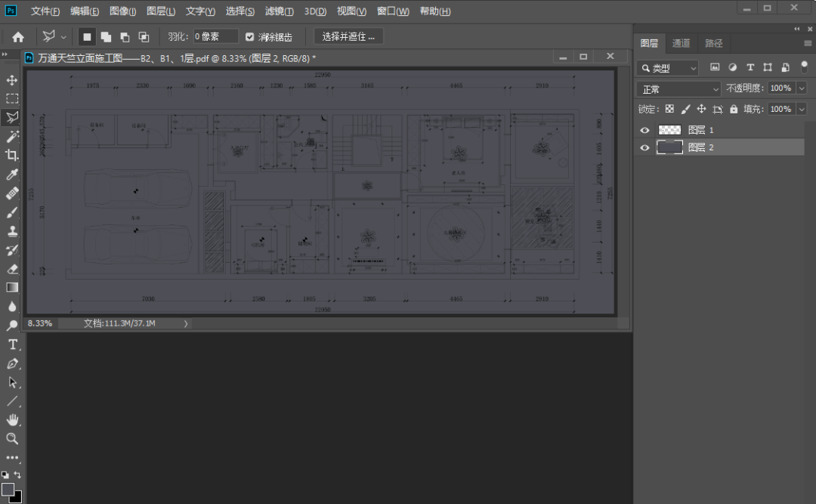Viewport: 816px width, 504px height.
Task: Open the layer filter 类型 dropdown
Action: tap(668, 68)
